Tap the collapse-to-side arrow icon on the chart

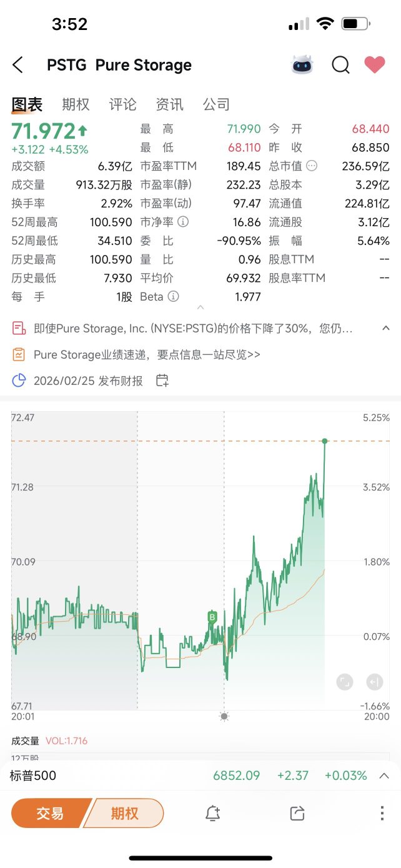[x=375, y=682]
